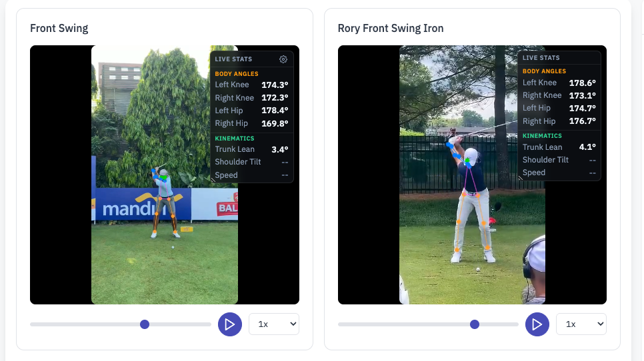The height and width of the screenshot is (361, 644).
Task: Click the Right Knee value 173.1°
Action: 583,96
